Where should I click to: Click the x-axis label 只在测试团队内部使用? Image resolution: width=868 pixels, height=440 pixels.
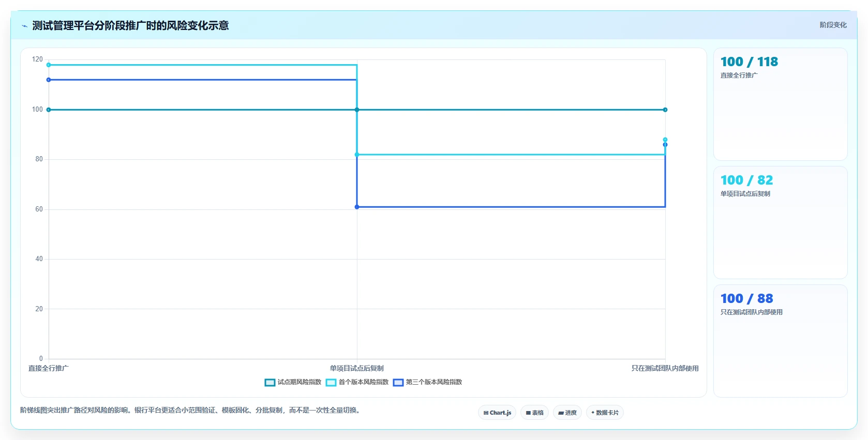coord(665,368)
